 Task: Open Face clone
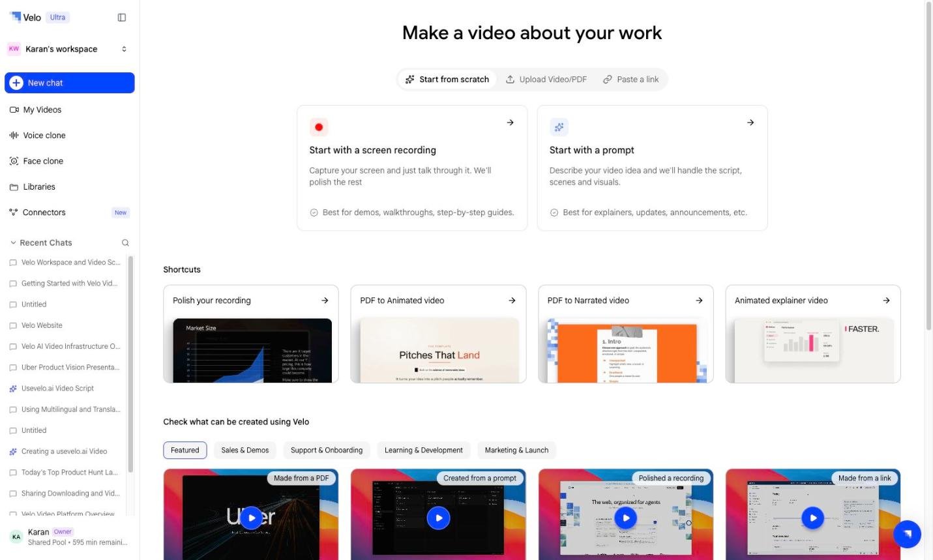pos(69,161)
